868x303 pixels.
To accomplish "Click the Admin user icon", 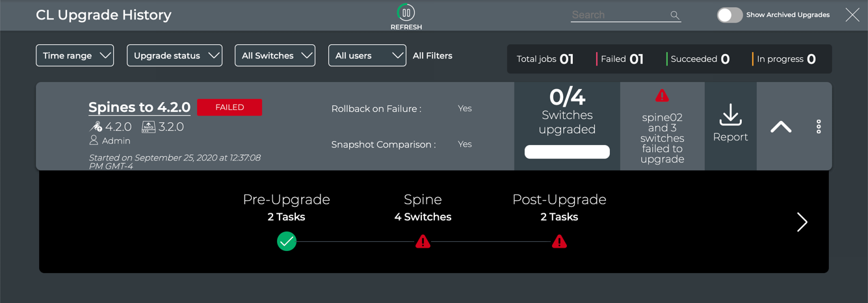I will [x=94, y=140].
